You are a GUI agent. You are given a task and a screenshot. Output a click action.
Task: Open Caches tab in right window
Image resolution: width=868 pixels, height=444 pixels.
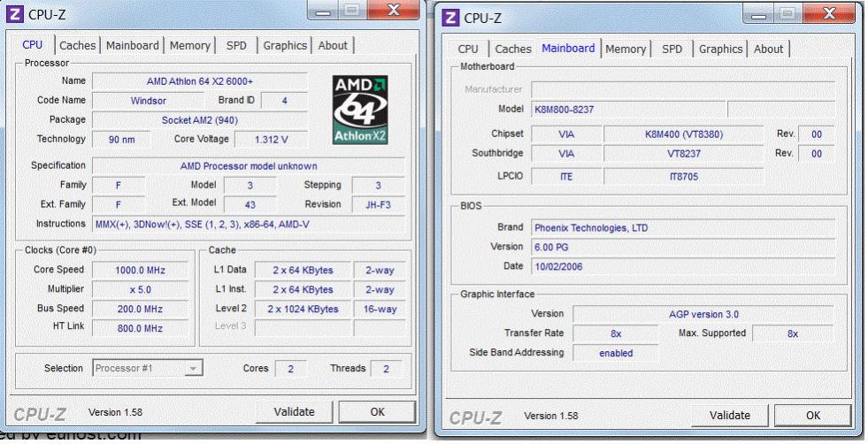pos(513,49)
